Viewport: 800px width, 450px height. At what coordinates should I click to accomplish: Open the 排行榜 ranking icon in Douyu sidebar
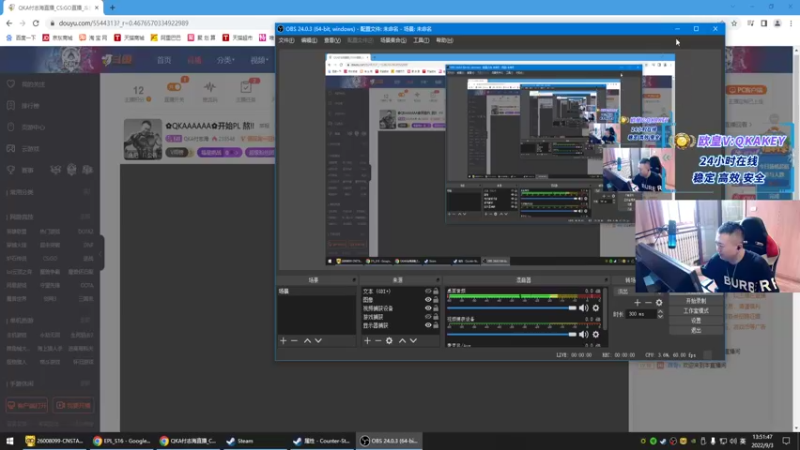pos(11,105)
